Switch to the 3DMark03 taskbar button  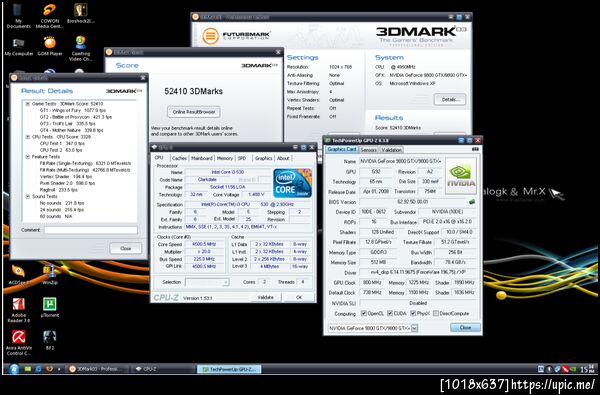(98, 369)
